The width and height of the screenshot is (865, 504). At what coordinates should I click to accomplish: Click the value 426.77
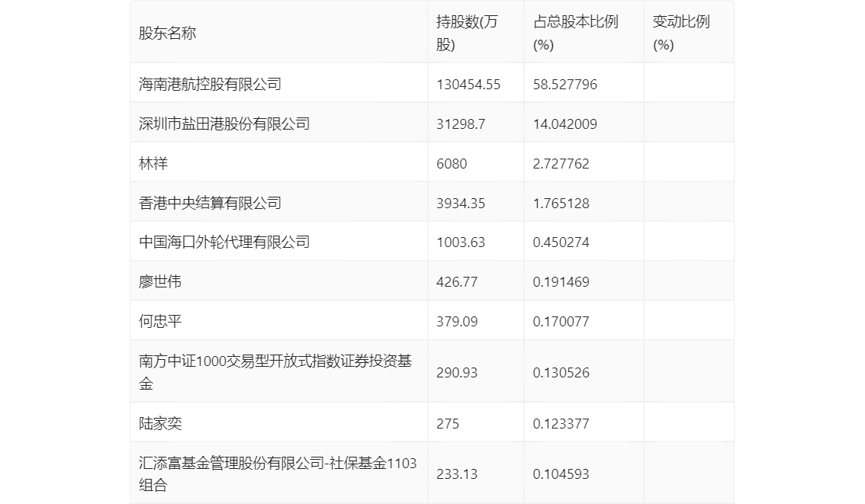457,282
